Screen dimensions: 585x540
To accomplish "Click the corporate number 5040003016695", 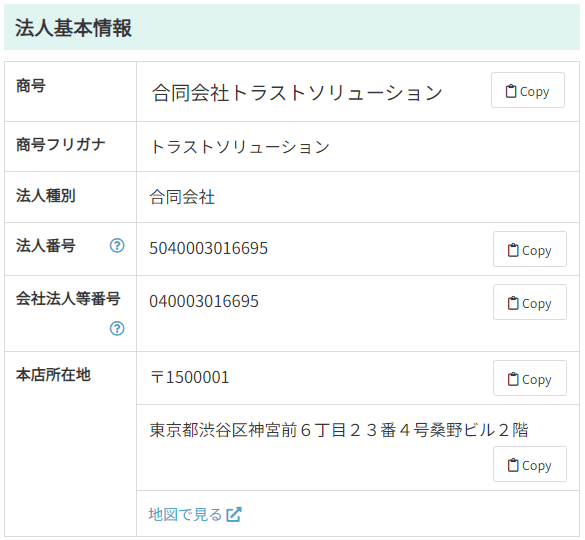I will pyautogui.click(x=209, y=248).
